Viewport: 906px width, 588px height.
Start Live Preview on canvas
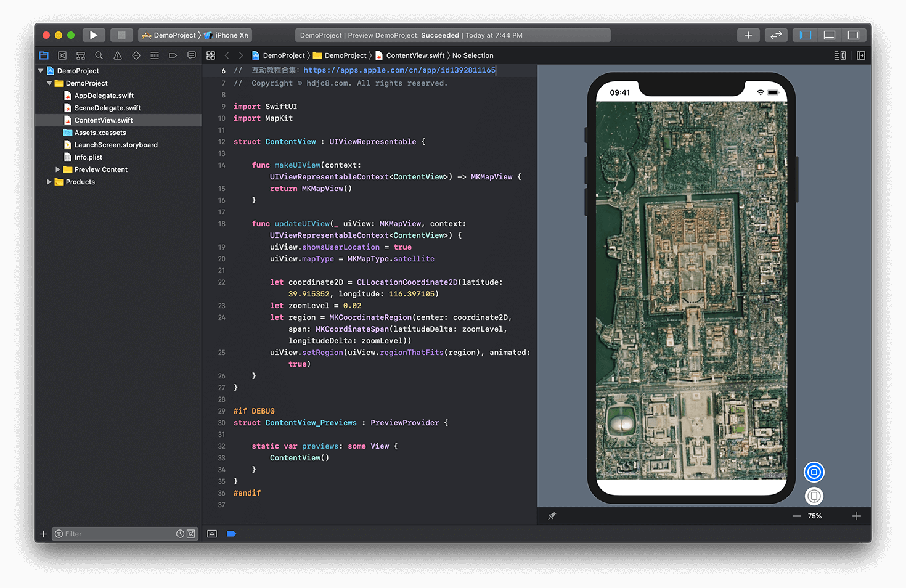pos(814,472)
